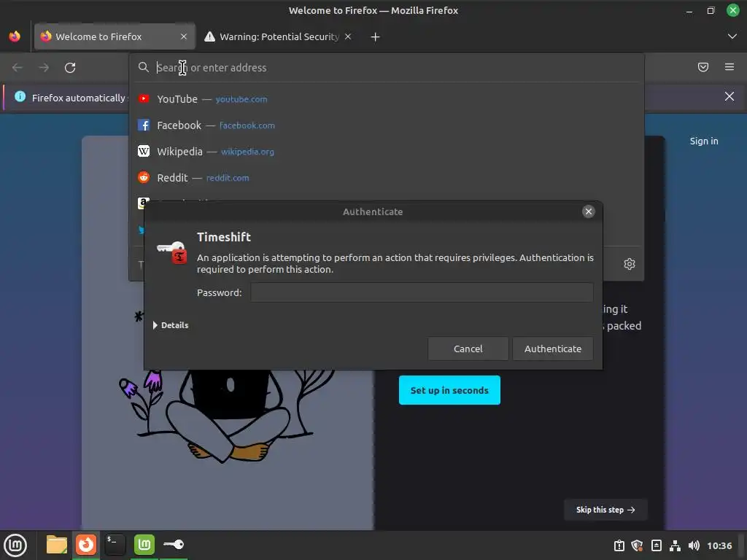Expand the Details section in Authenticate dialog
This screenshot has height=560, width=747.
point(171,325)
